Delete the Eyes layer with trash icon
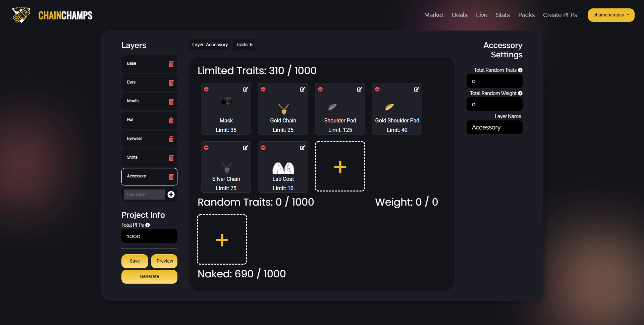The width and height of the screenshot is (644, 325). tap(171, 83)
